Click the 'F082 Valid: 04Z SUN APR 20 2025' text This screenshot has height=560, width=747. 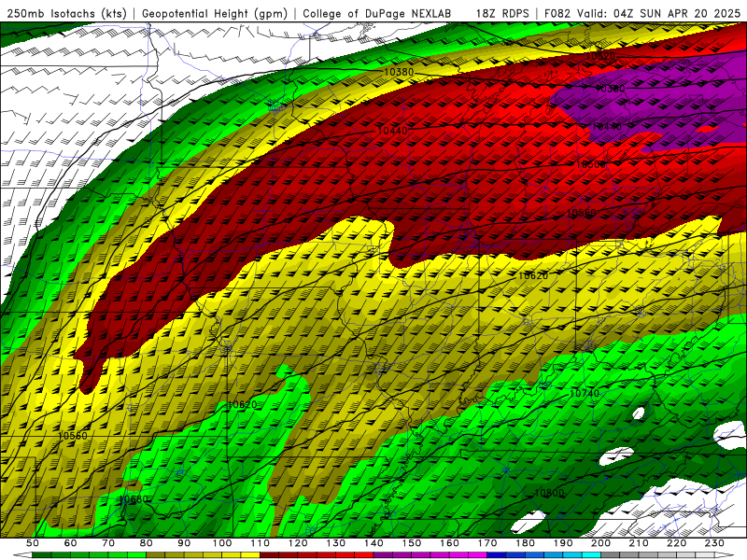pyautogui.click(x=642, y=13)
